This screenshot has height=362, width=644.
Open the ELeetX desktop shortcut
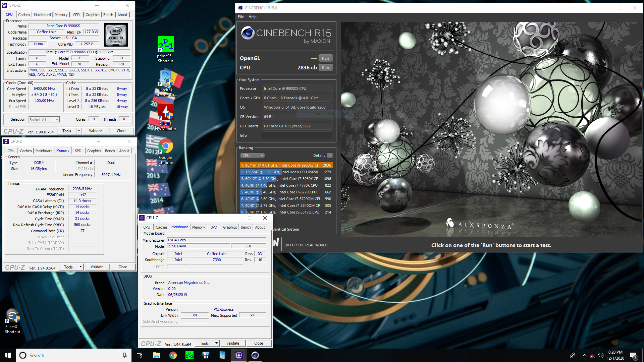(13, 321)
